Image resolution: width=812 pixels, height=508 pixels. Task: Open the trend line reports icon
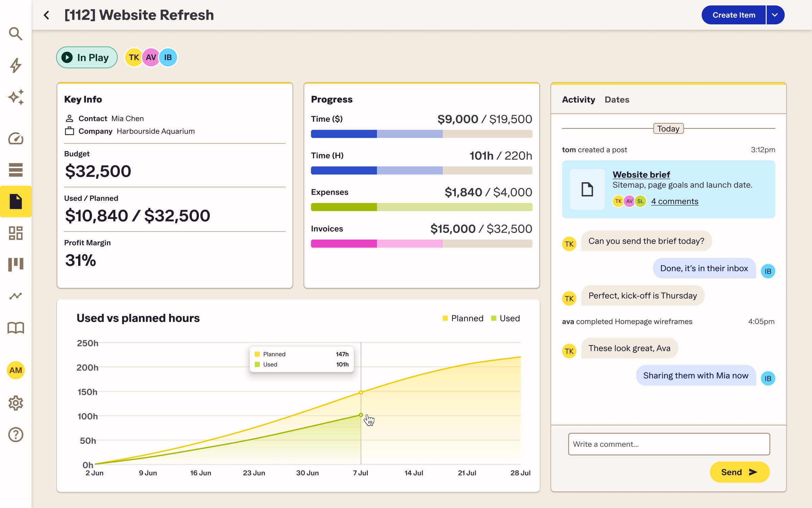click(16, 296)
